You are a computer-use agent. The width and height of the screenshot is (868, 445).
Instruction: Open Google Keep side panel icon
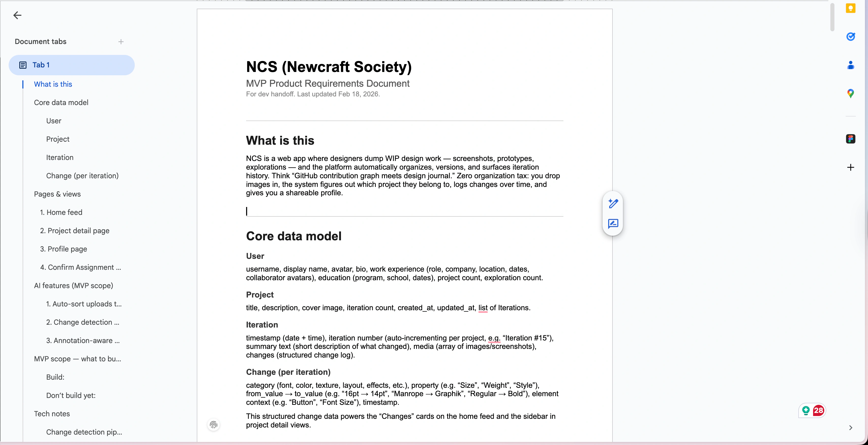(x=850, y=8)
